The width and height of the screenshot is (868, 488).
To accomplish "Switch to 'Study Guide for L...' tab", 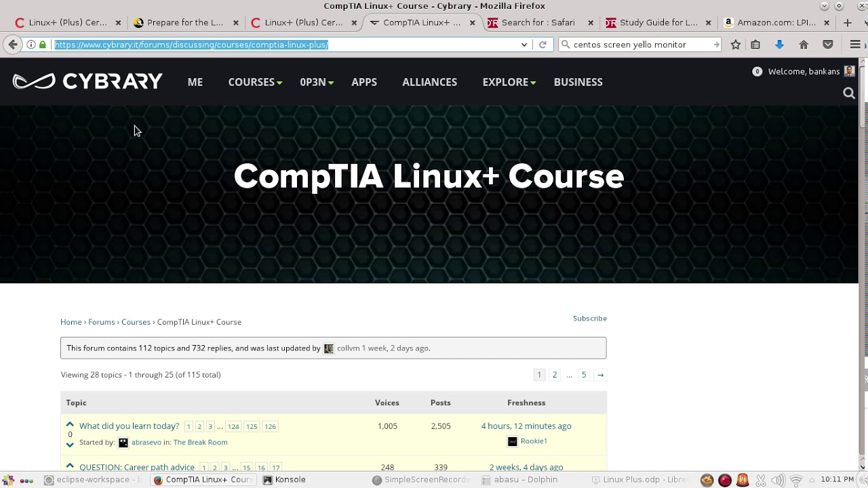I will pyautogui.click(x=658, y=22).
